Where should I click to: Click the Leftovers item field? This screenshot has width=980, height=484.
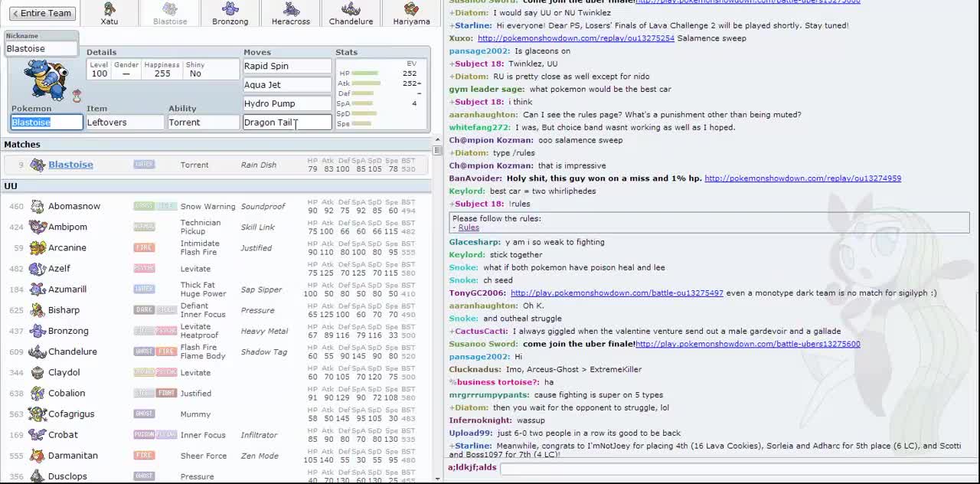tap(126, 122)
